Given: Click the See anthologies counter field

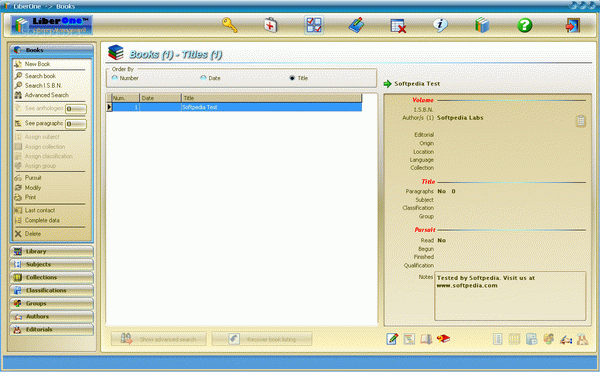Looking at the screenshot, I should pyautogui.click(x=76, y=109).
